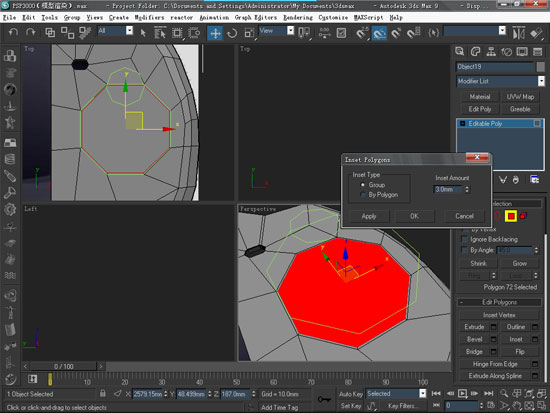Click the Insert Vertex button
Image resolution: width=550 pixels, height=413 pixels.
[x=499, y=315]
